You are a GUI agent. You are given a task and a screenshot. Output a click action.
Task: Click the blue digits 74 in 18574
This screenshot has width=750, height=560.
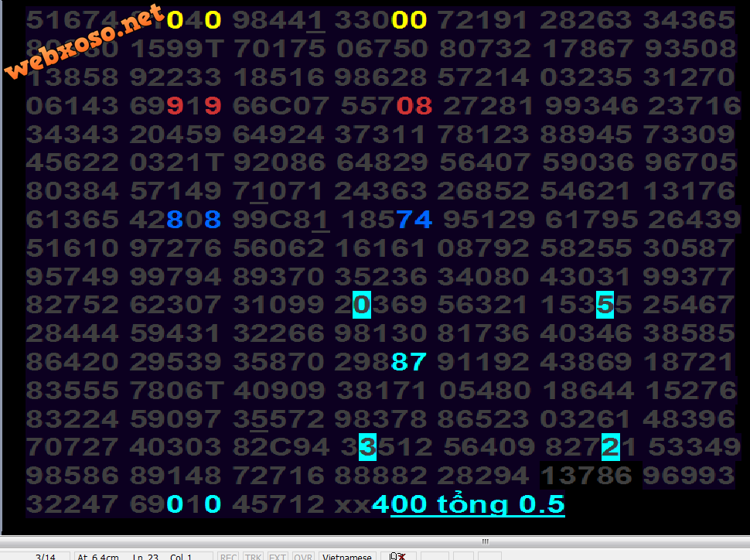pos(414,220)
